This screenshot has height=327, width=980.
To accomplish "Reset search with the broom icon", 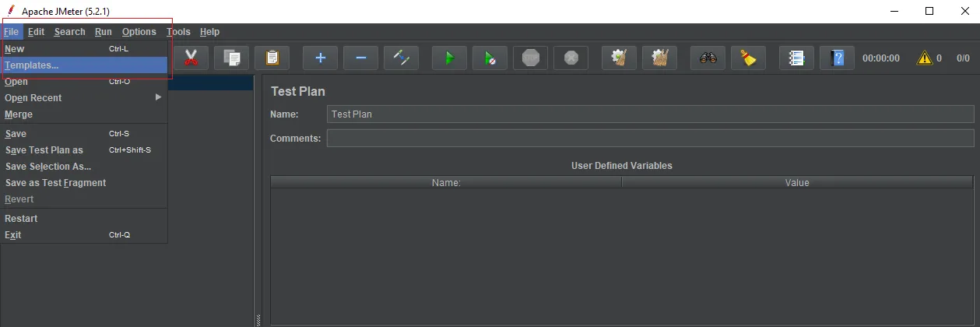I will coord(748,58).
